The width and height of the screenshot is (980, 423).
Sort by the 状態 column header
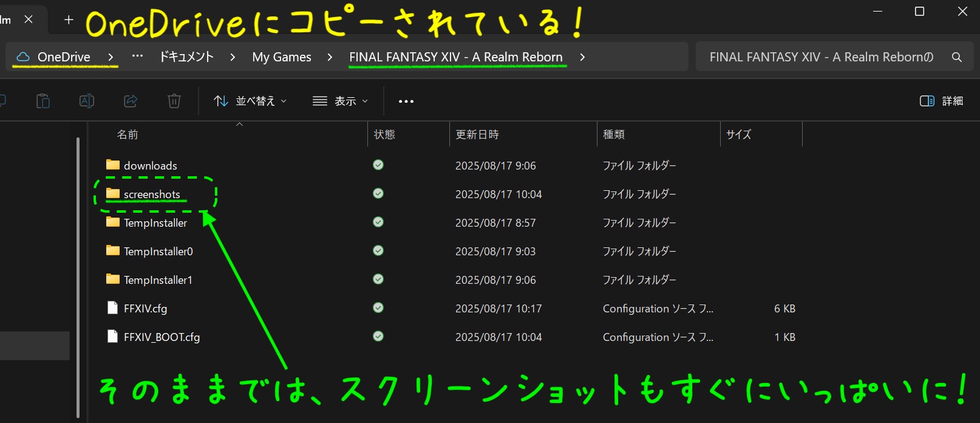point(384,134)
